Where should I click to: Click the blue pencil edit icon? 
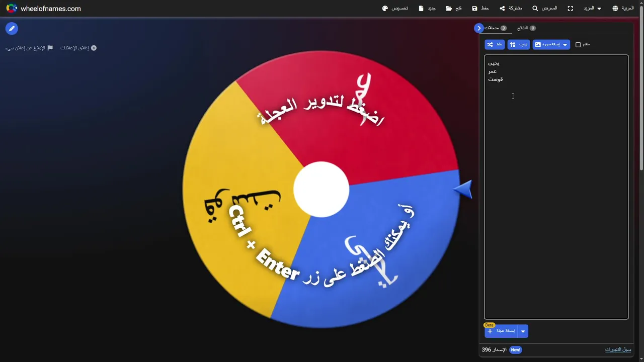click(12, 29)
